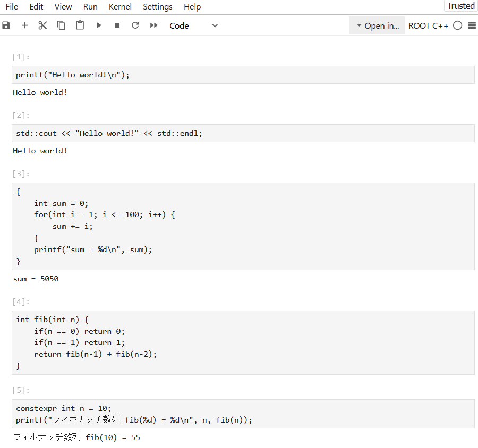Click the [2]: execution prompt
The image size is (478, 448).
pyautogui.click(x=21, y=116)
